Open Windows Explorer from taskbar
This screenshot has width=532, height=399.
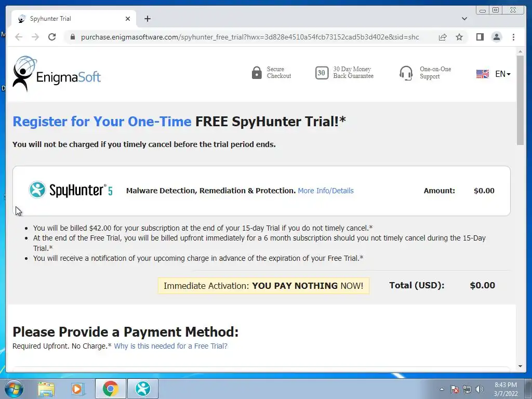coord(46,389)
